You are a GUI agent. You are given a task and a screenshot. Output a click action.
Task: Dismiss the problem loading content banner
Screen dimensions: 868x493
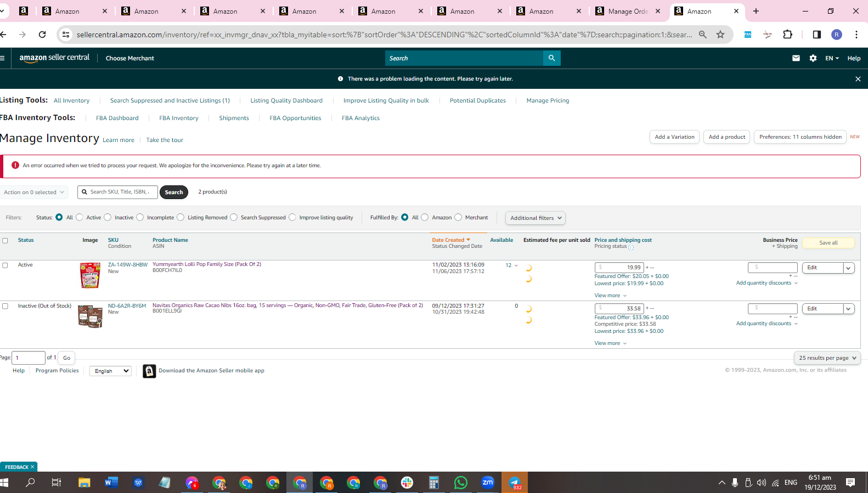click(858, 79)
